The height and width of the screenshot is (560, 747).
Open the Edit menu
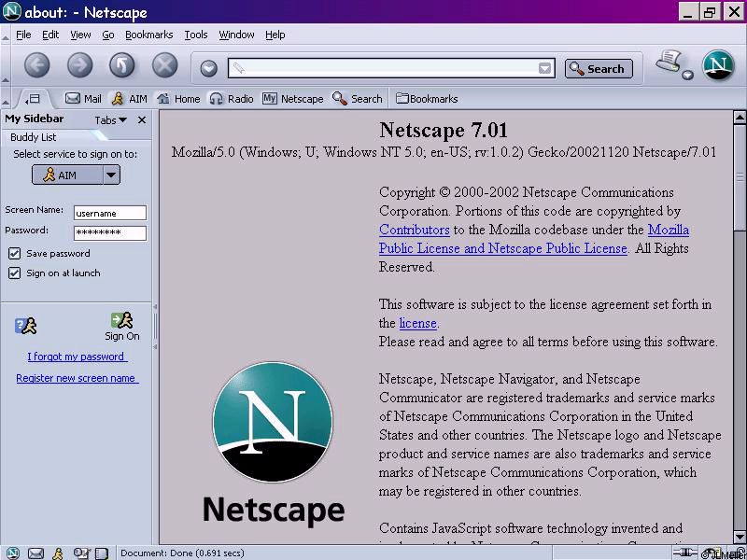click(x=50, y=35)
